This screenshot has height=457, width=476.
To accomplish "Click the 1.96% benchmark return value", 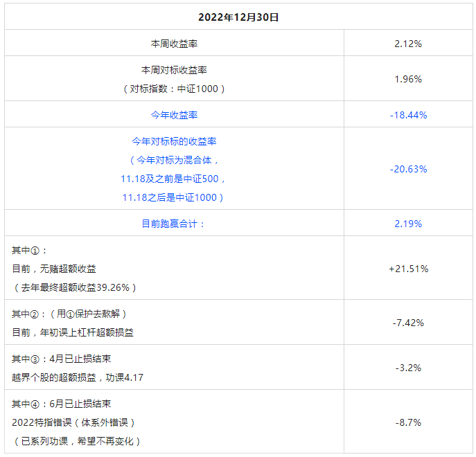I will 408,79.
